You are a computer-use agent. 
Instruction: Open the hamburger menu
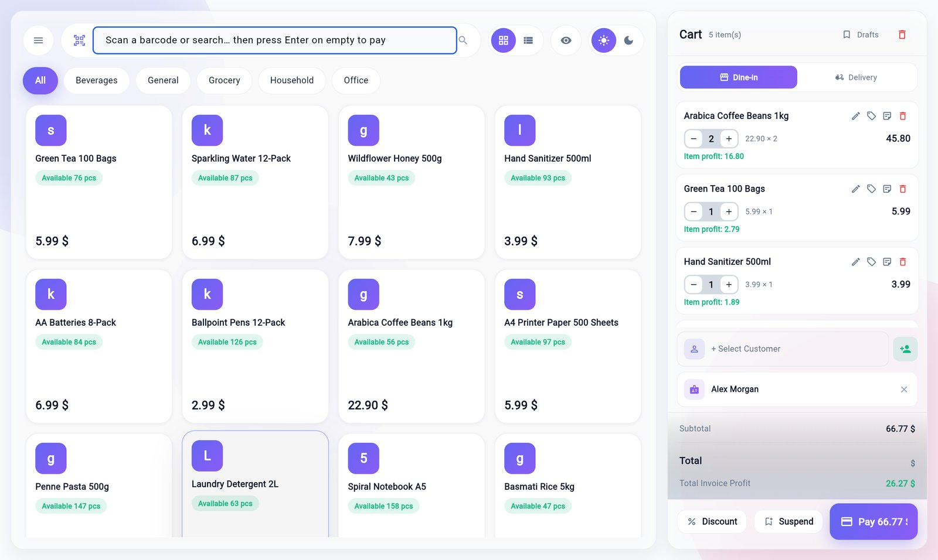pyautogui.click(x=38, y=40)
